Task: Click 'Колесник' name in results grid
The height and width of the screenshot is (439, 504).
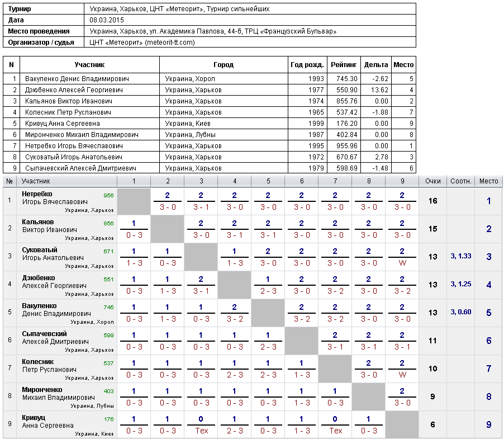Action: (x=38, y=362)
